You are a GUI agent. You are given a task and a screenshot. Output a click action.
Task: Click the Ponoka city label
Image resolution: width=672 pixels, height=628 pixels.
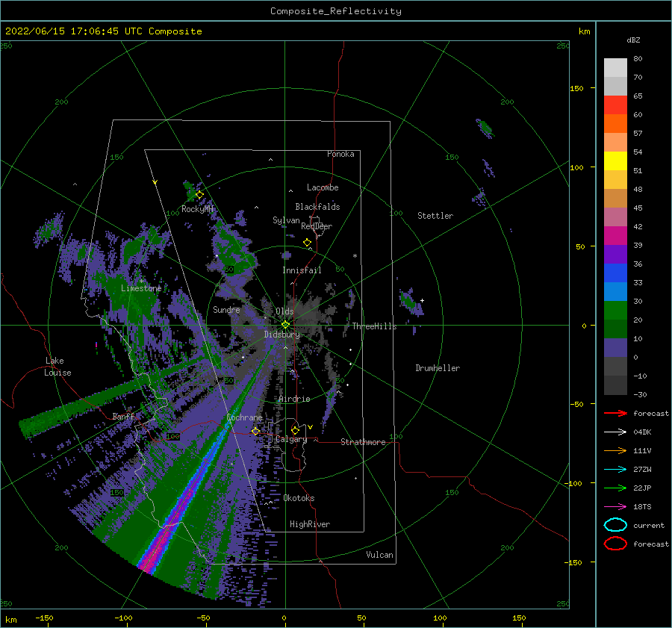[340, 154]
